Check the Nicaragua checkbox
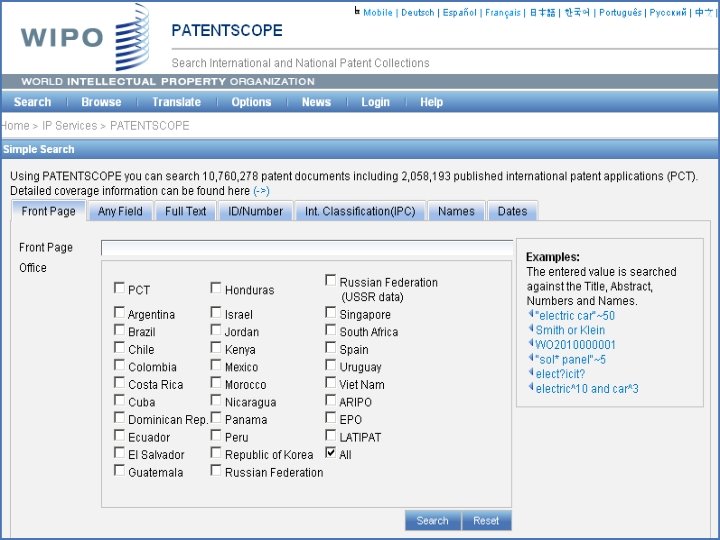The width and height of the screenshot is (720, 540). (216, 400)
